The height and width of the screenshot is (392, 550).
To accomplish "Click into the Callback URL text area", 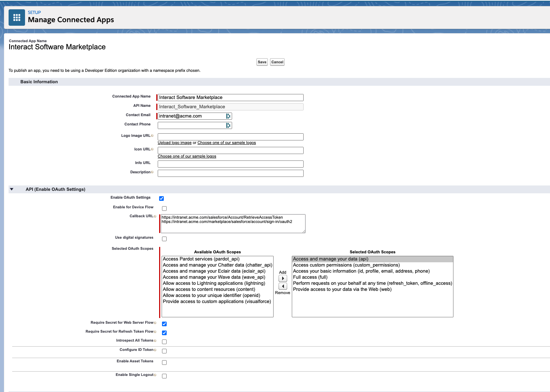I will 233,224.
